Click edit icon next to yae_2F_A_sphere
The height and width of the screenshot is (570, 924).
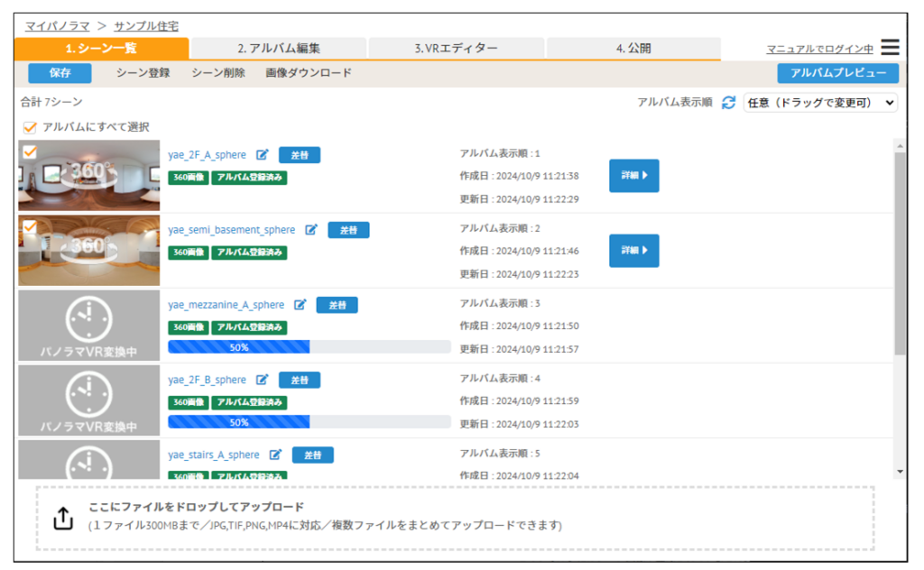point(263,155)
